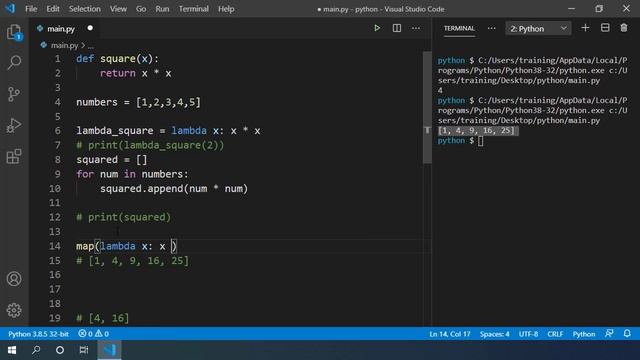The image size is (640, 360).
Task: Open the Windows Start menu
Action: [12, 350]
